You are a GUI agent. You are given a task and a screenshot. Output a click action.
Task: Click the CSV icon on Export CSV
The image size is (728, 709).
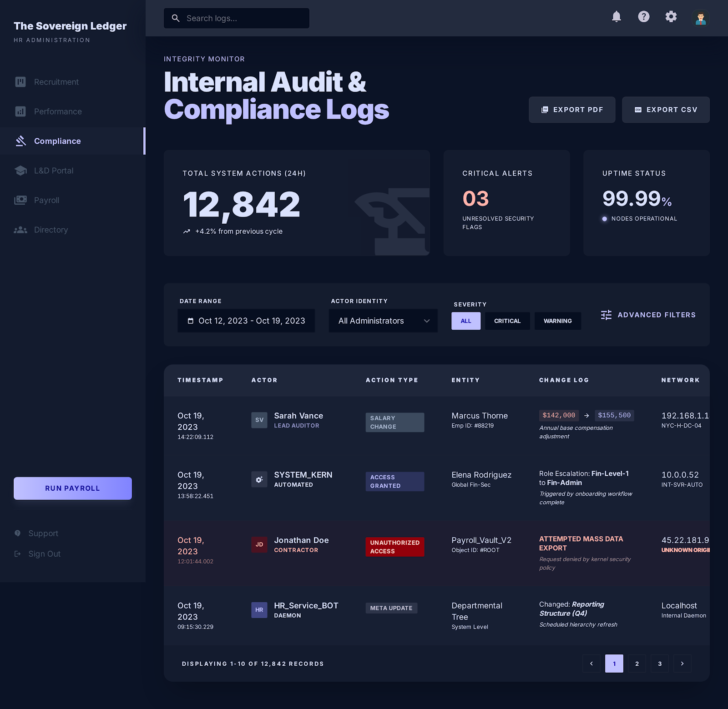pyautogui.click(x=638, y=110)
